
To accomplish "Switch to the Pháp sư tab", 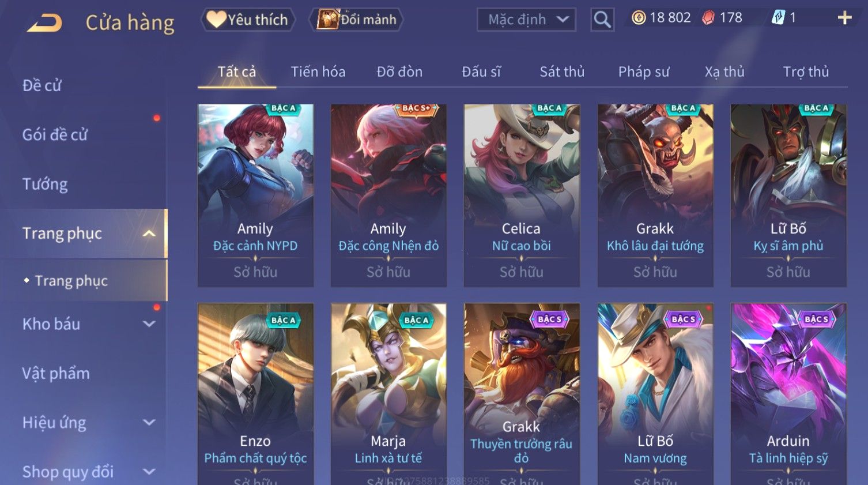I will (x=644, y=72).
